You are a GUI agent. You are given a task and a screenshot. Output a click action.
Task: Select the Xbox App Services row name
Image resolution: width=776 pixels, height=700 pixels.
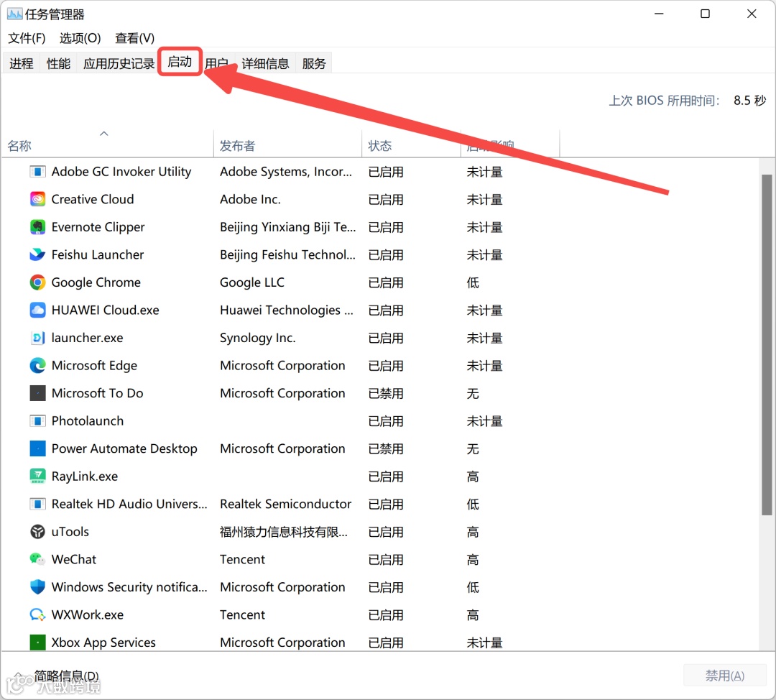[103, 643]
